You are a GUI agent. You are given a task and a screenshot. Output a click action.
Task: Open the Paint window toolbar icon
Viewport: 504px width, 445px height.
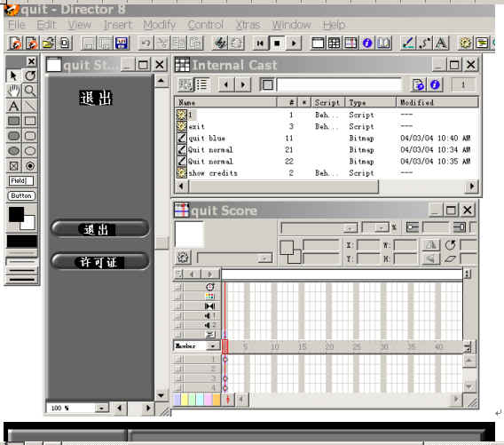pyautogui.click(x=408, y=43)
